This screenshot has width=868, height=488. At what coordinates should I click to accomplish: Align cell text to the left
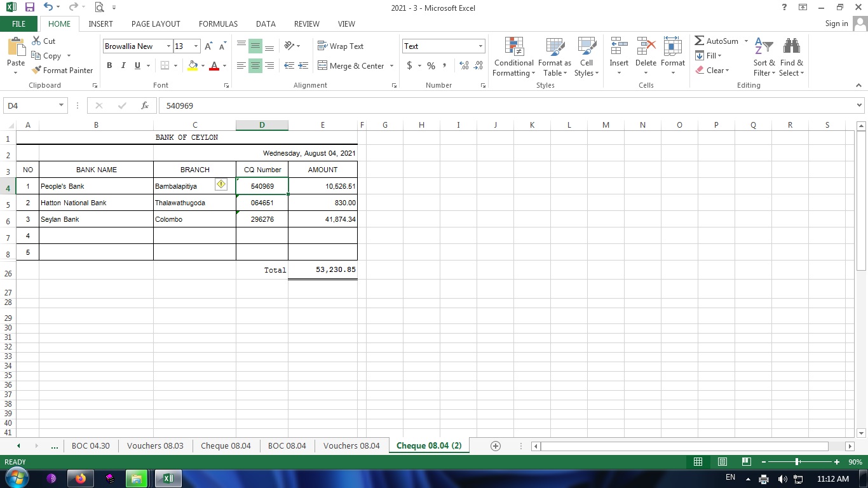(241, 65)
